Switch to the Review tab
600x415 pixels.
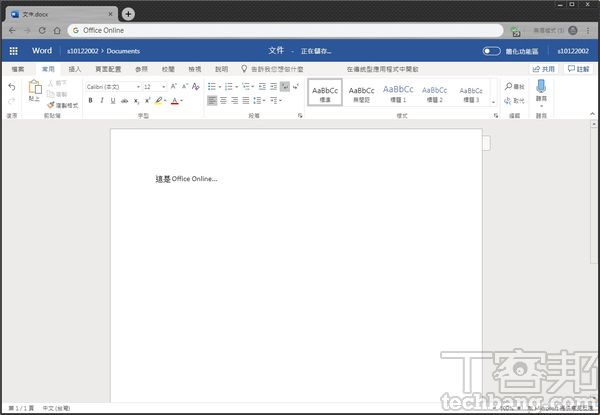(x=168, y=69)
